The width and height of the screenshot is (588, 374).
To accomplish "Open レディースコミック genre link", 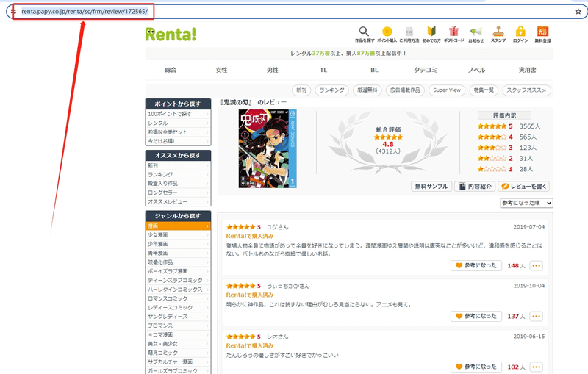I will (178, 307).
